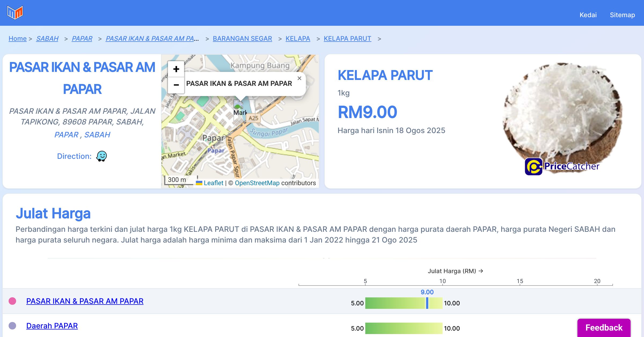Open KELAPA PARUT breadcrumb link

coord(347,39)
